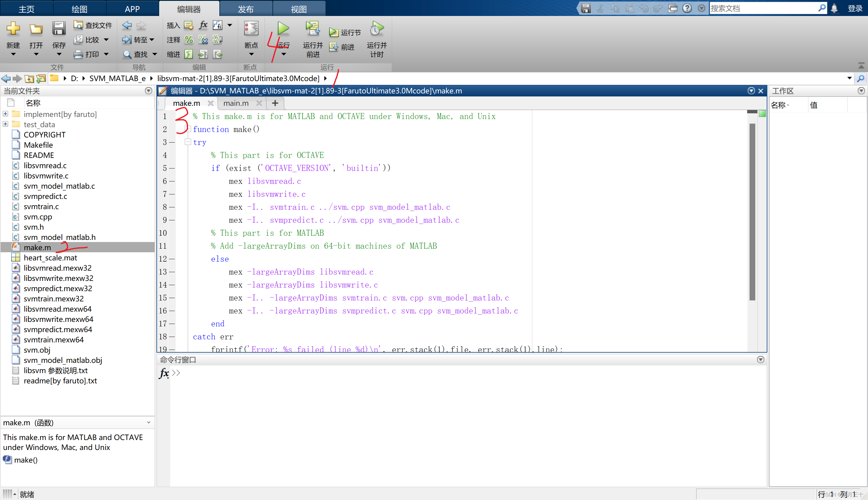Open the Publish (发布) ribbon tab
868x500 pixels.
[246, 9]
